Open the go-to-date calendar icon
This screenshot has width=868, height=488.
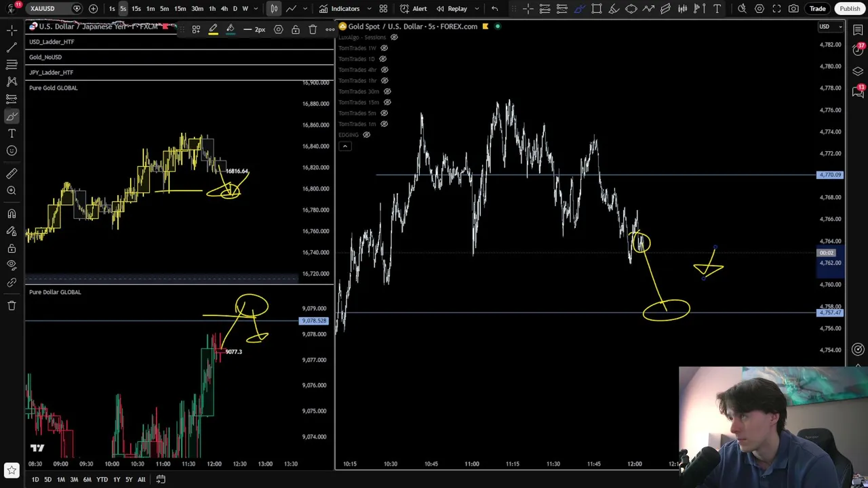[x=161, y=479]
